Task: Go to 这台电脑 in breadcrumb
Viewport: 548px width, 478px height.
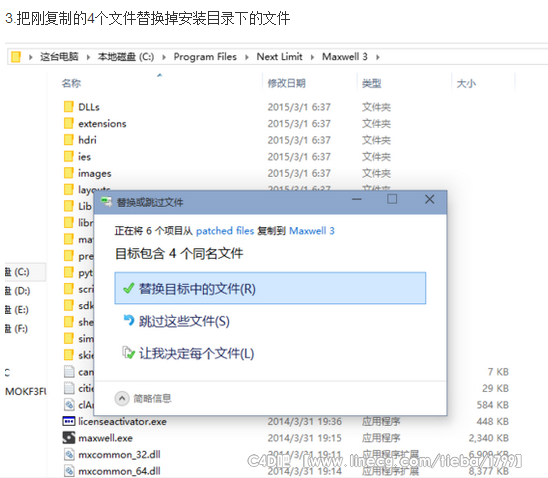Action: click(x=59, y=57)
